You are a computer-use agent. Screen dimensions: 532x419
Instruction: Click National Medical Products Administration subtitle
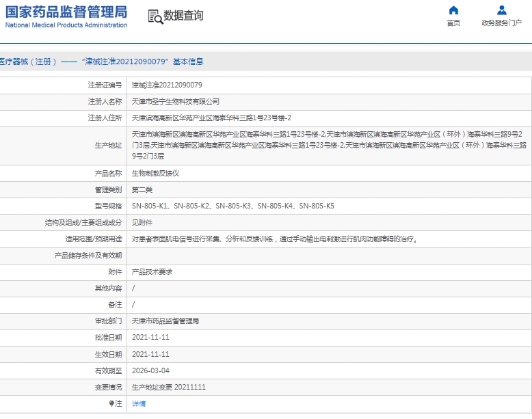tap(66, 25)
